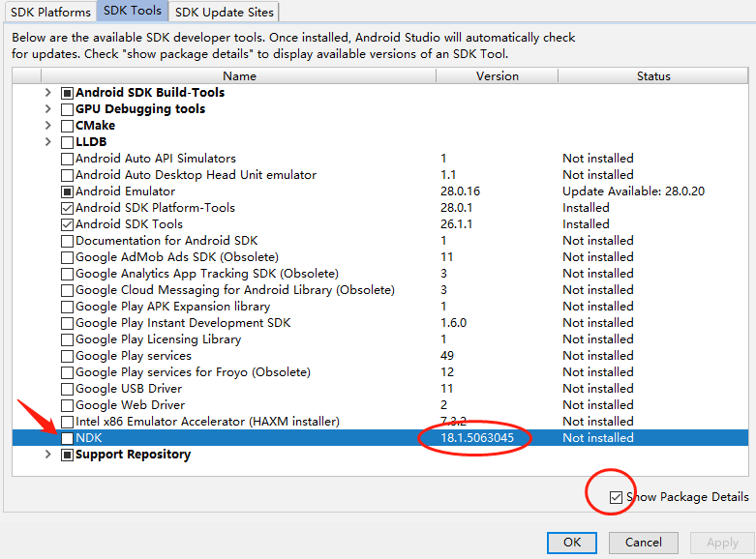Viewport: 756px width, 559px height.
Task: Select the LLDB tree label
Action: point(91,141)
